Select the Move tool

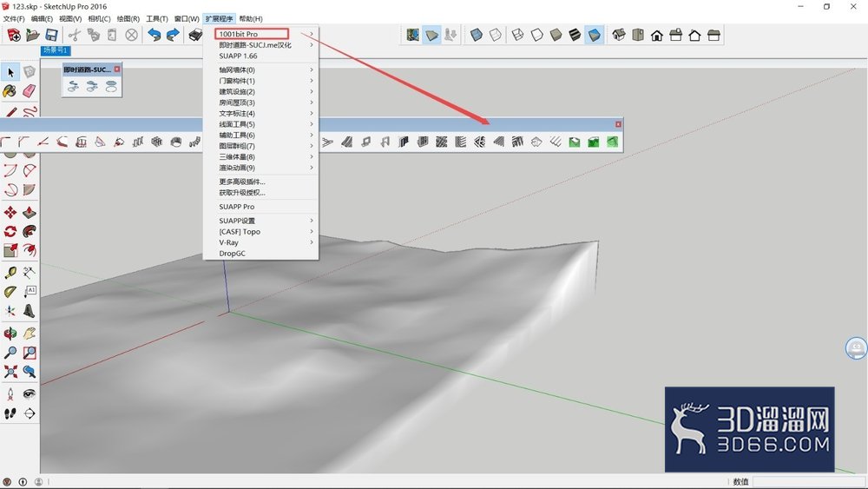[10, 212]
